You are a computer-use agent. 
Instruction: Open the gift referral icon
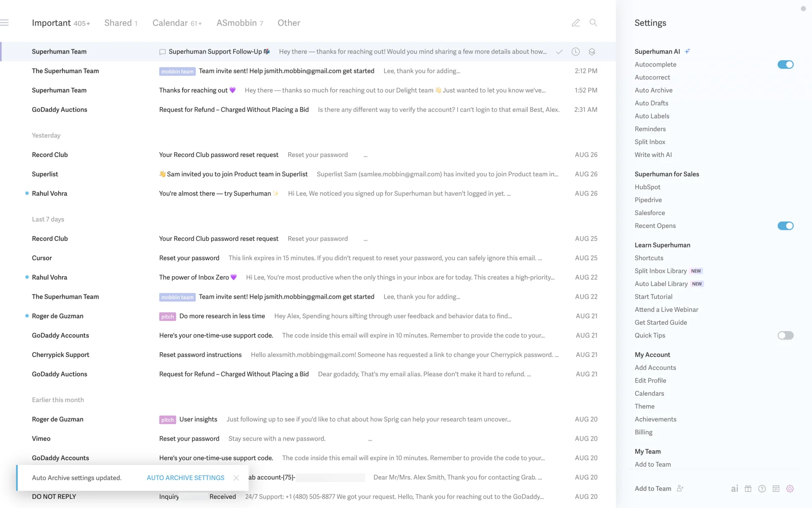(x=748, y=489)
